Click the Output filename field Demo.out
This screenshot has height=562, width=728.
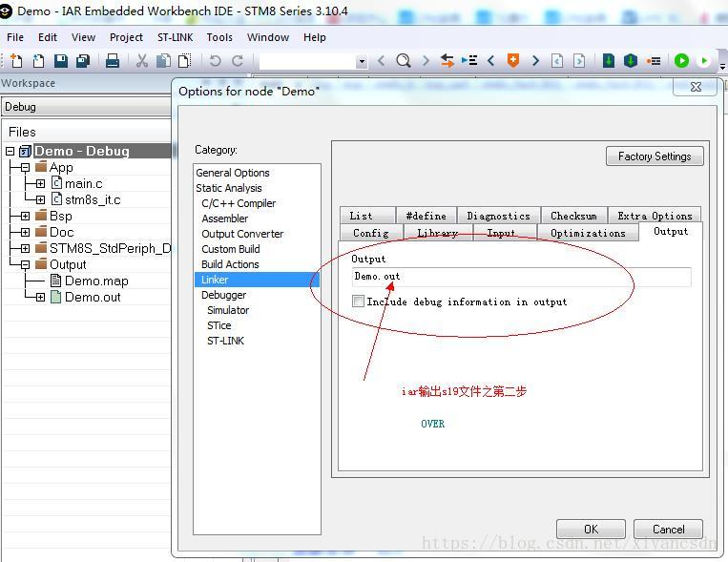[521, 277]
